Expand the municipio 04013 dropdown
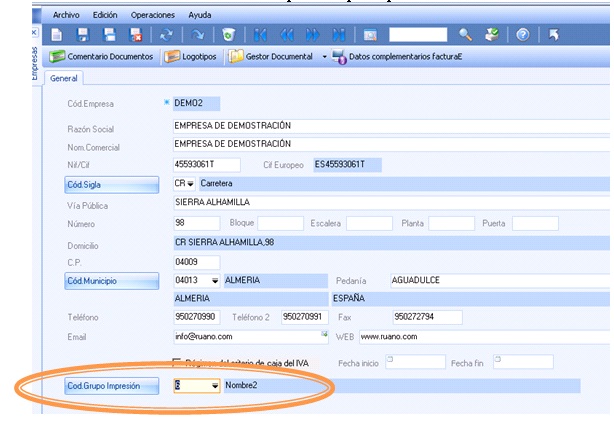 tap(214, 281)
